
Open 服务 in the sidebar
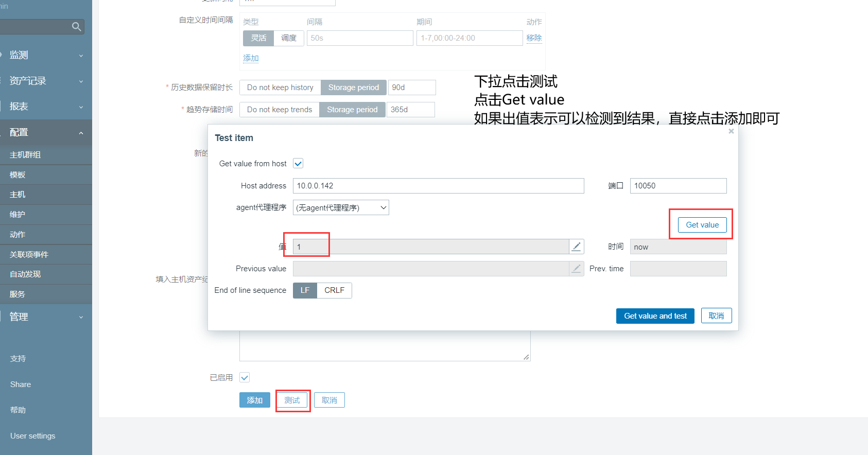[x=46, y=294]
